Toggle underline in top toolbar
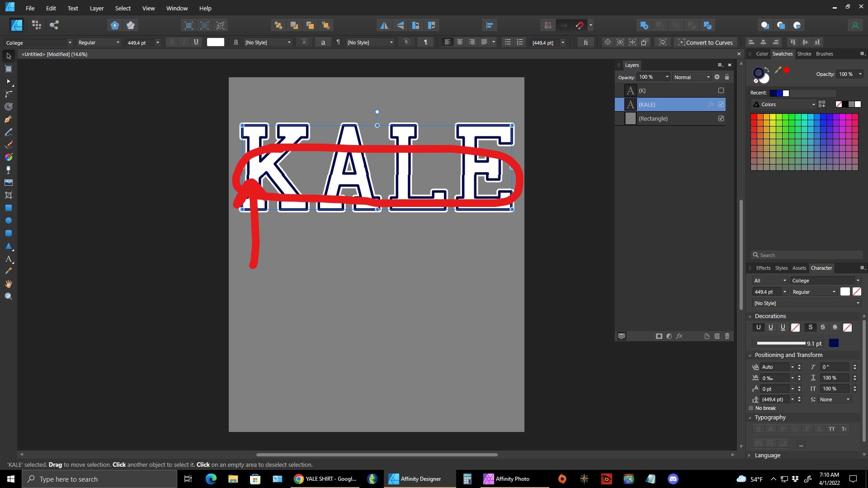 coord(196,42)
